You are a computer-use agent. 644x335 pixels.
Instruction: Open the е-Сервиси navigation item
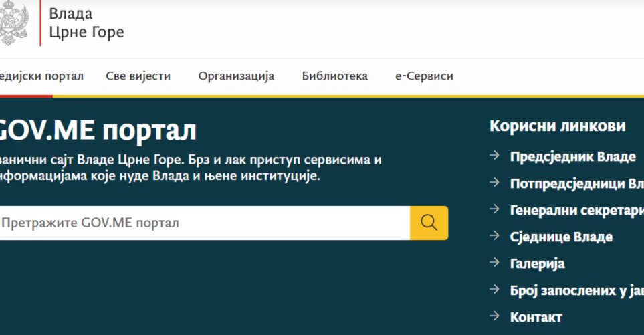pyautogui.click(x=424, y=76)
